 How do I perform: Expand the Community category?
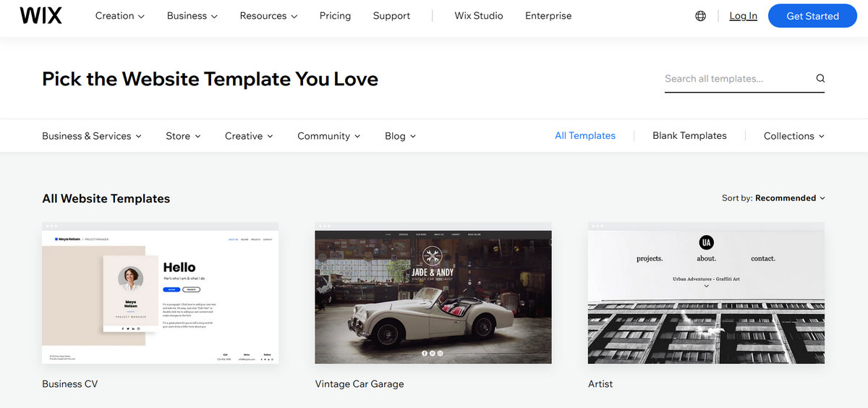[x=328, y=136]
